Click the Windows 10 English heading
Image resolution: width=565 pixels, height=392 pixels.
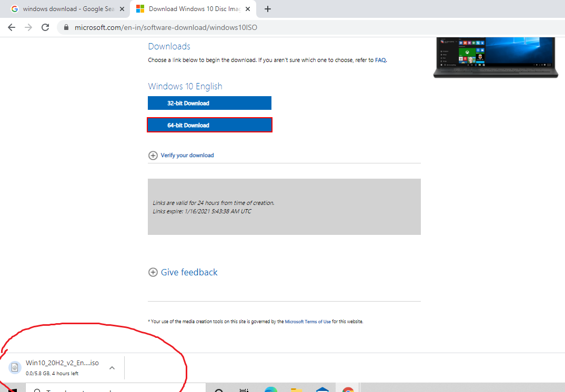[185, 86]
